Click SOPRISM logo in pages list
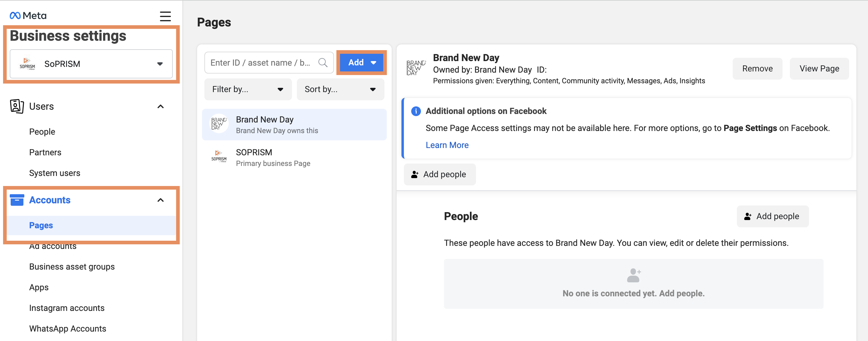Image resolution: width=868 pixels, height=341 pixels. click(x=219, y=157)
